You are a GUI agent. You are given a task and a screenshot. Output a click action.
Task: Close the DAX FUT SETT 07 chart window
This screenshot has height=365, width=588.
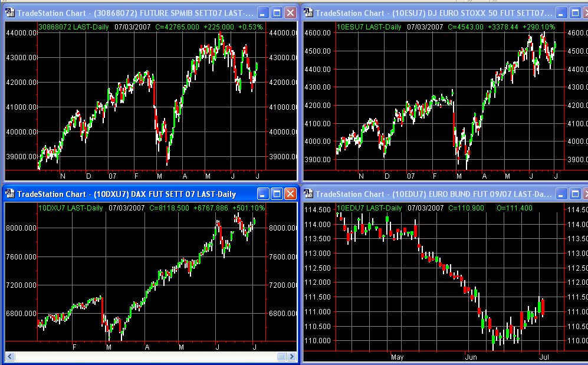point(290,194)
